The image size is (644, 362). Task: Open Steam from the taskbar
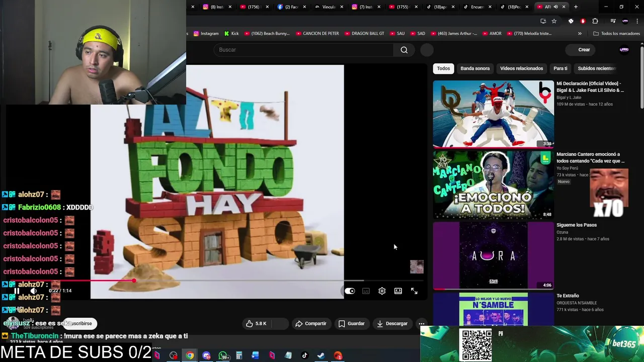coord(320,355)
